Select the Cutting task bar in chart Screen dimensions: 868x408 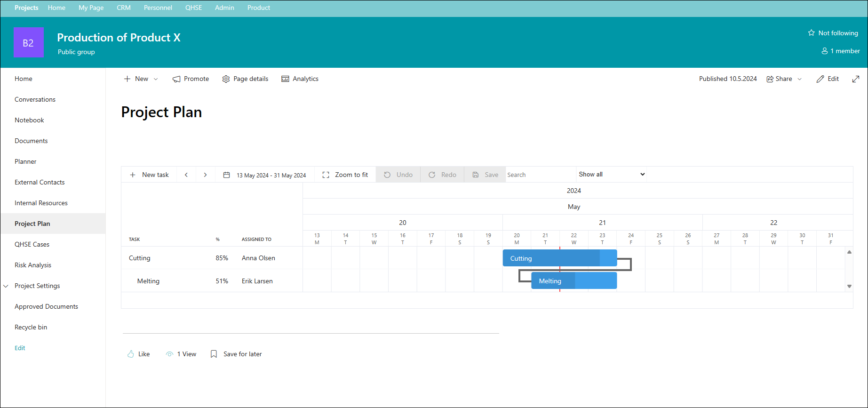(x=560, y=258)
